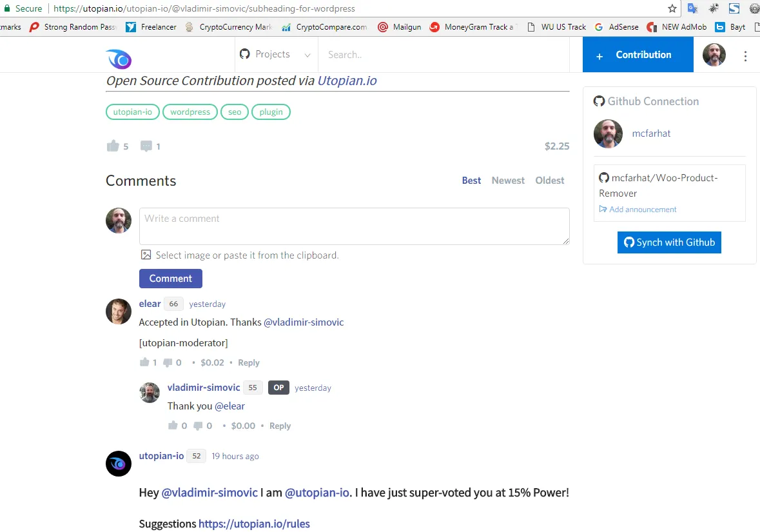Open vladimir-simovic's comment avatar

tap(150, 393)
